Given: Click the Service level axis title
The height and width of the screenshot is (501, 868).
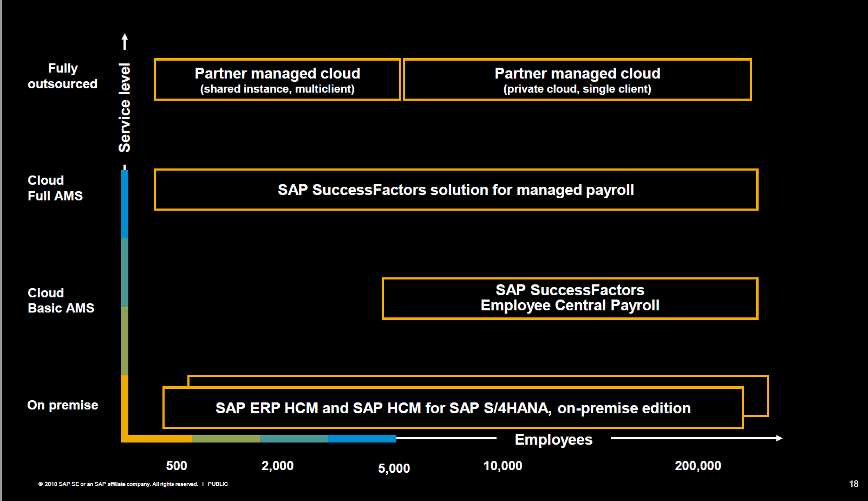Looking at the screenshot, I should [x=125, y=106].
